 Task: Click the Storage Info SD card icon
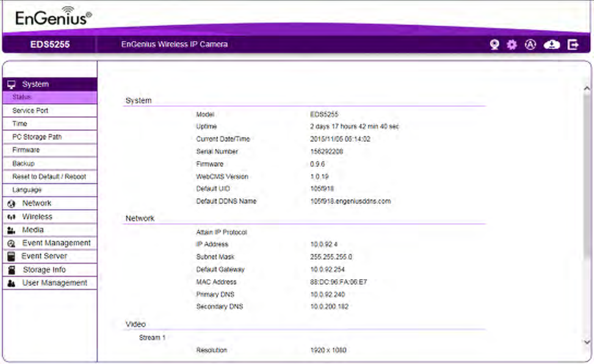pos(12,270)
